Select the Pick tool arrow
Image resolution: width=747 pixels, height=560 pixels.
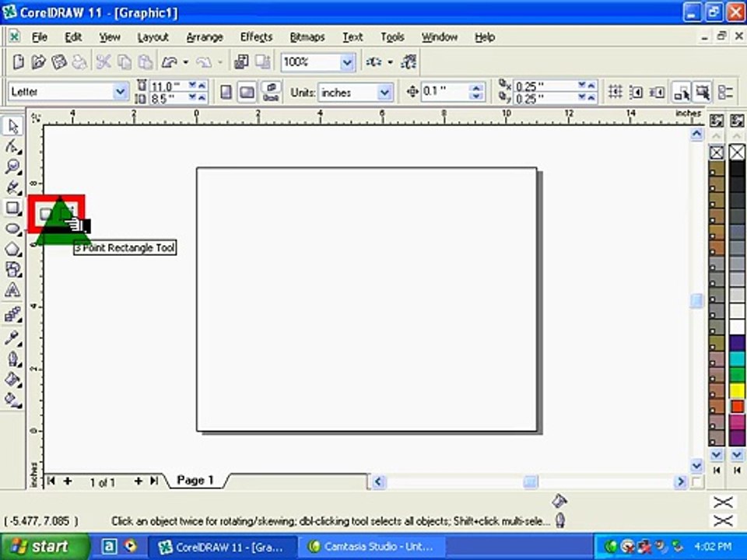(x=13, y=127)
